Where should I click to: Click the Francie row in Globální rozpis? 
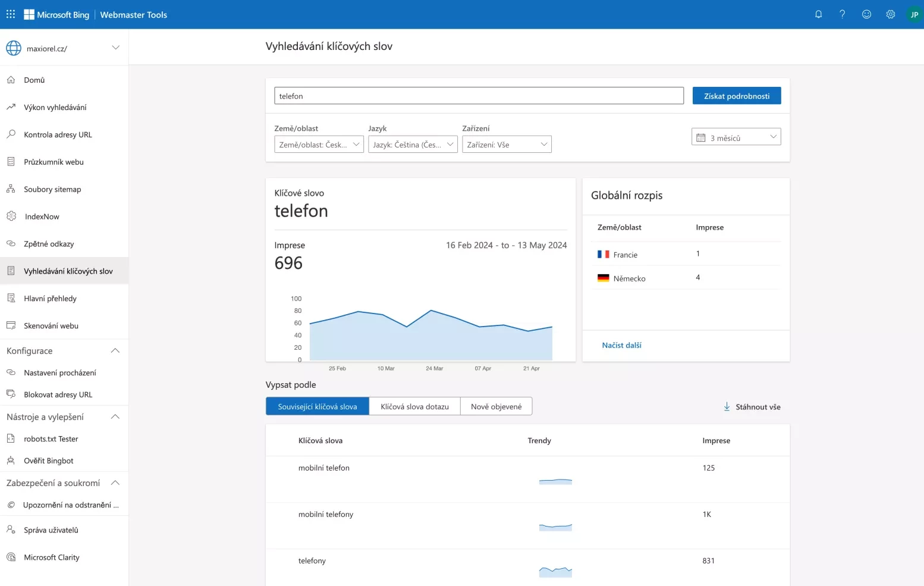coord(686,254)
